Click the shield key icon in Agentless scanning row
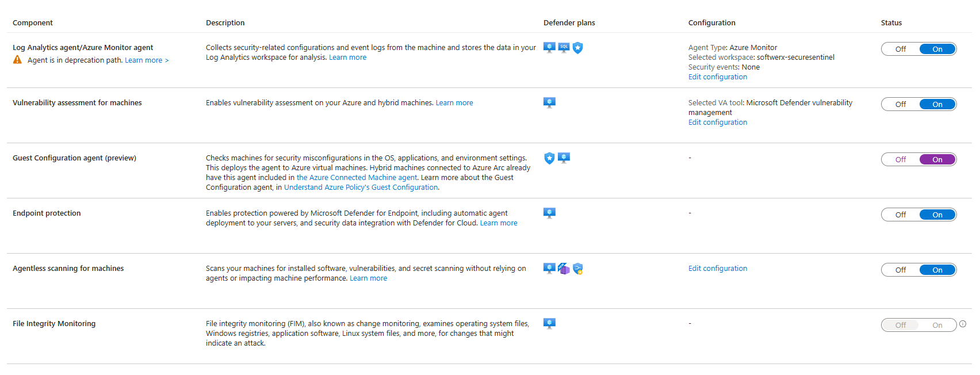980x375 pixels. coord(578,269)
